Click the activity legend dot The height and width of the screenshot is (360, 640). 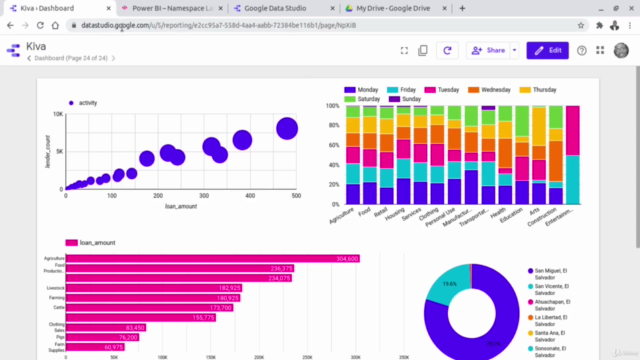tap(71, 103)
